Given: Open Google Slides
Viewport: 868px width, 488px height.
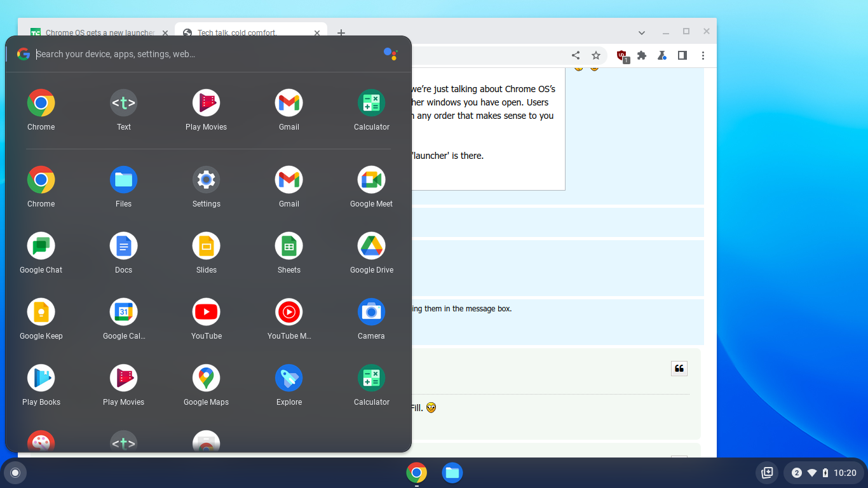Looking at the screenshot, I should (x=206, y=253).
